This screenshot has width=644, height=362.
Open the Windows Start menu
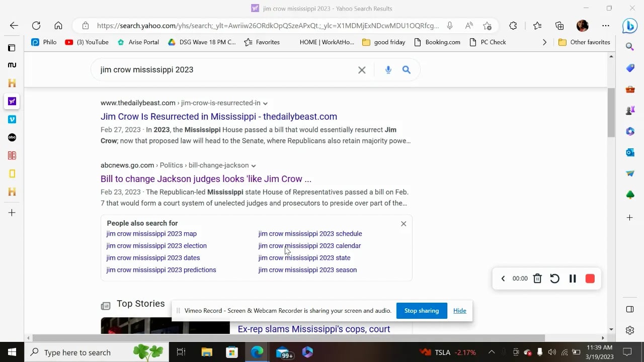tap(12, 352)
